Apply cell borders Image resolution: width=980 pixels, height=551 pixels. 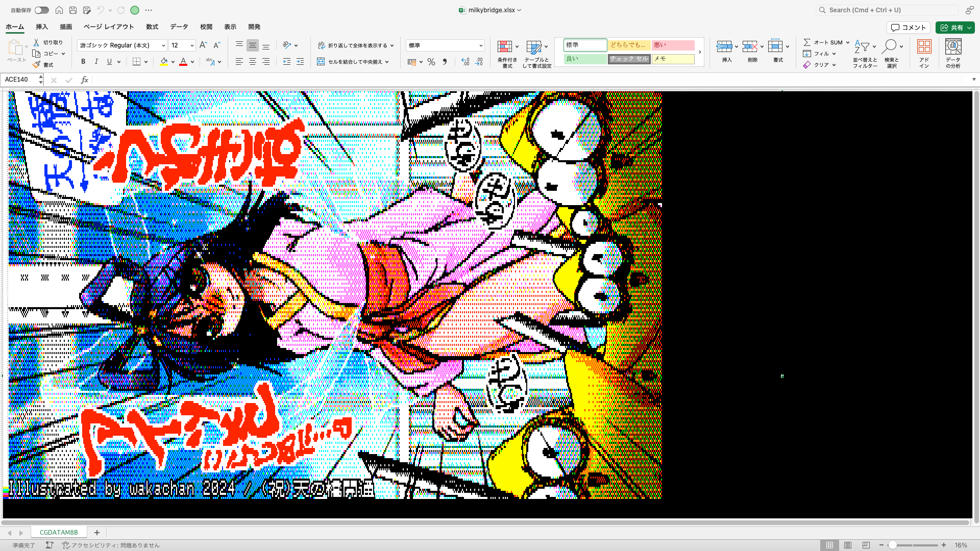[x=136, y=62]
